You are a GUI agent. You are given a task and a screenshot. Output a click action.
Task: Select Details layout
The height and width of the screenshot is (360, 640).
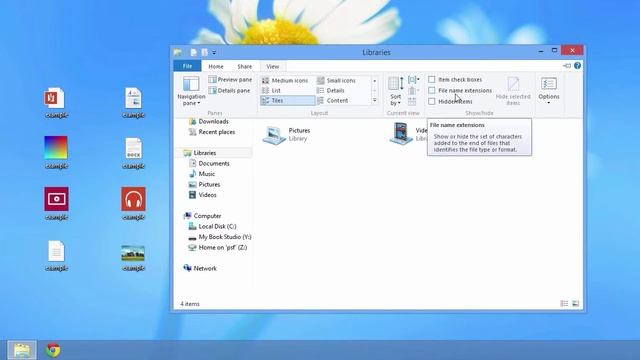click(331, 90)
